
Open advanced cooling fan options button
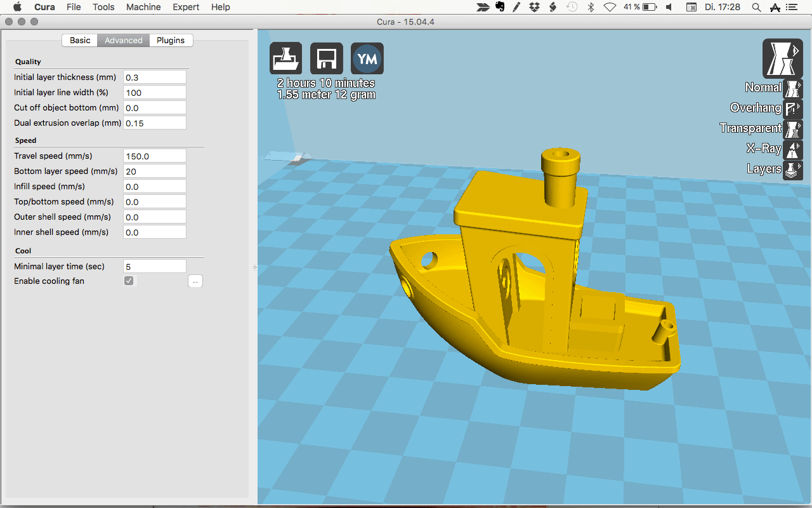click(x=195, y=281)
